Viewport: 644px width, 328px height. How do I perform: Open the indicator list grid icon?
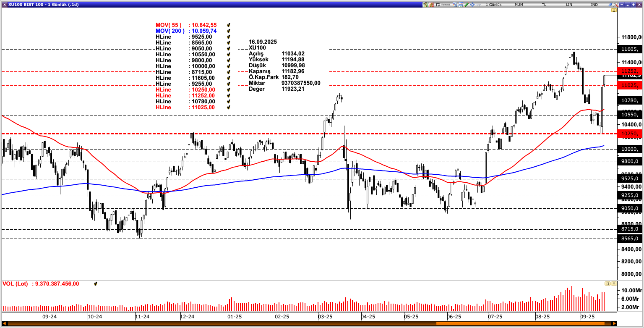click(455, 5)
